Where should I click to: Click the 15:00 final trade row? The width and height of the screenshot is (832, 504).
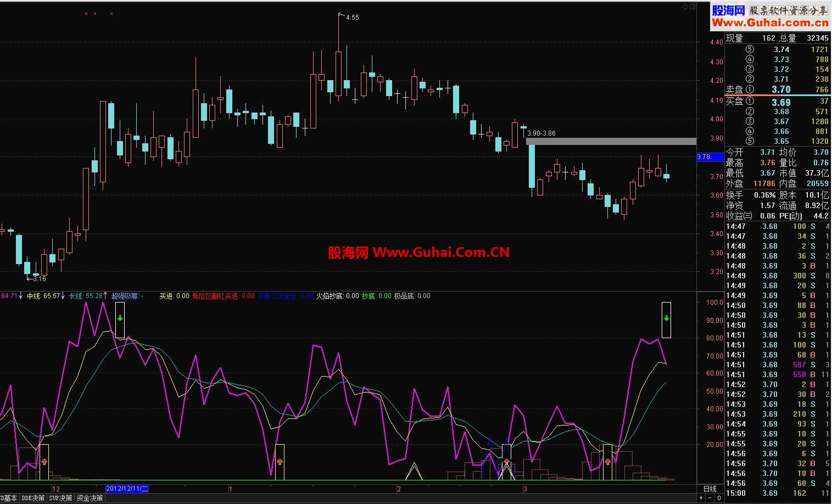(778, 493)
